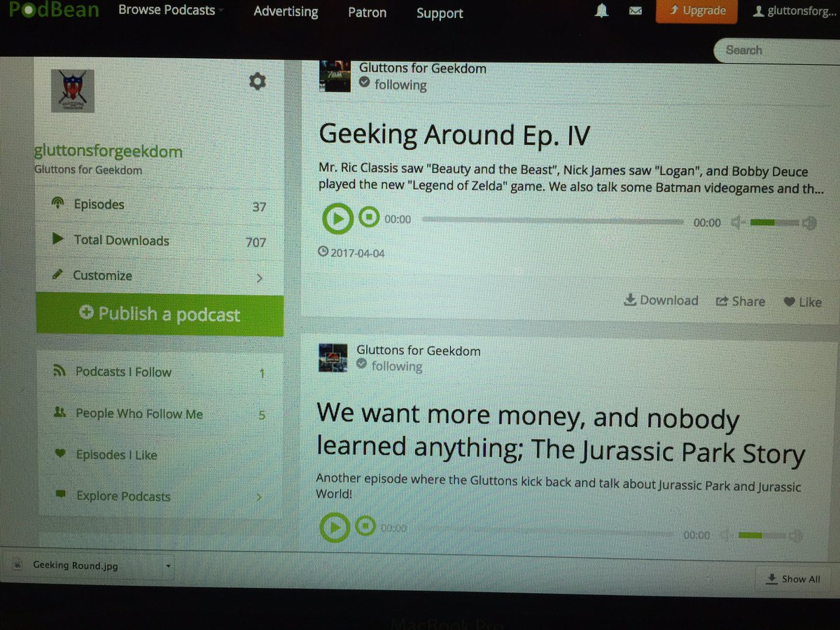Adjust the Jurassic Park Story volume slider
The image size is (840, 630).
[x=762, y=536]
